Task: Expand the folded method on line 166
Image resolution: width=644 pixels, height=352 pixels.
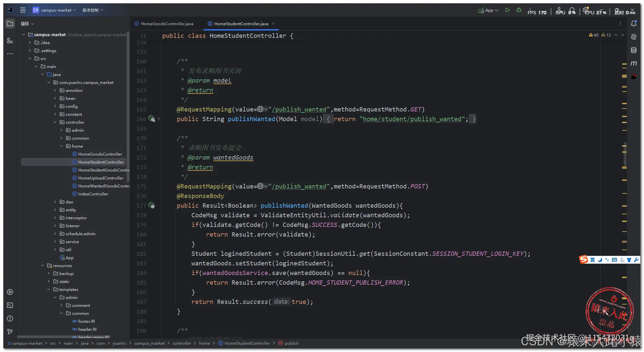Action: (x=159, y=119)
